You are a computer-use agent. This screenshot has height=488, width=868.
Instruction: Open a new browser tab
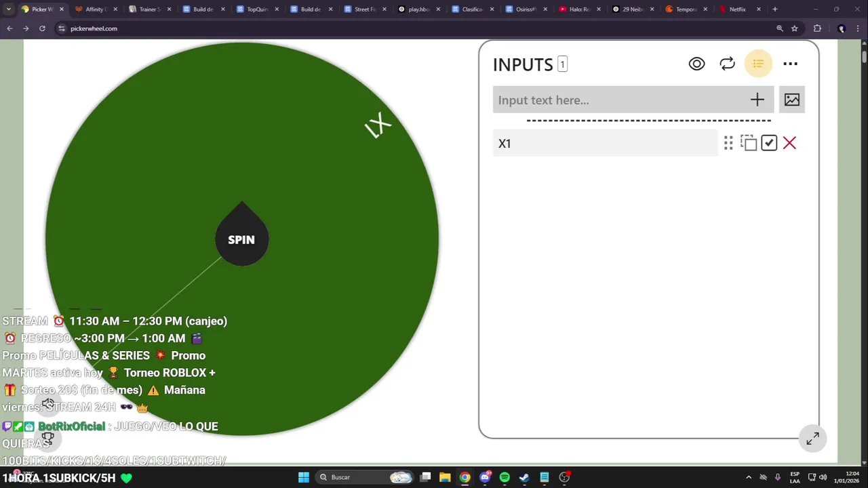(775, 9)
